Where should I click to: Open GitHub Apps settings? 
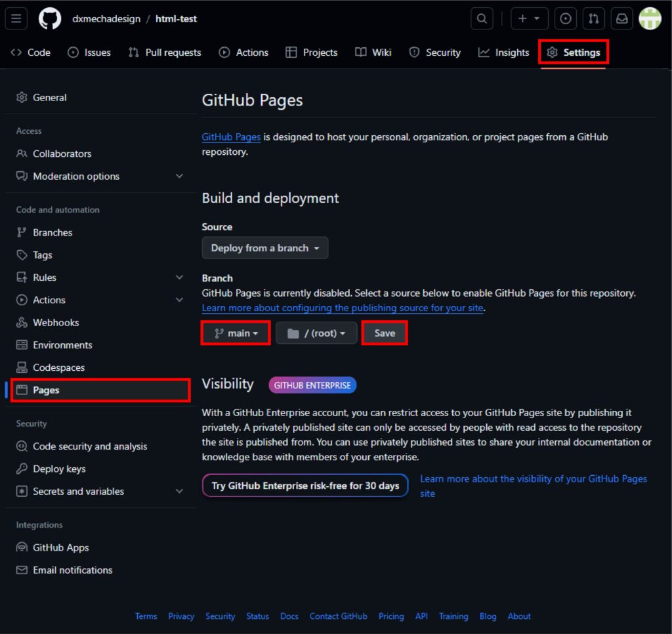click(100, 548)
